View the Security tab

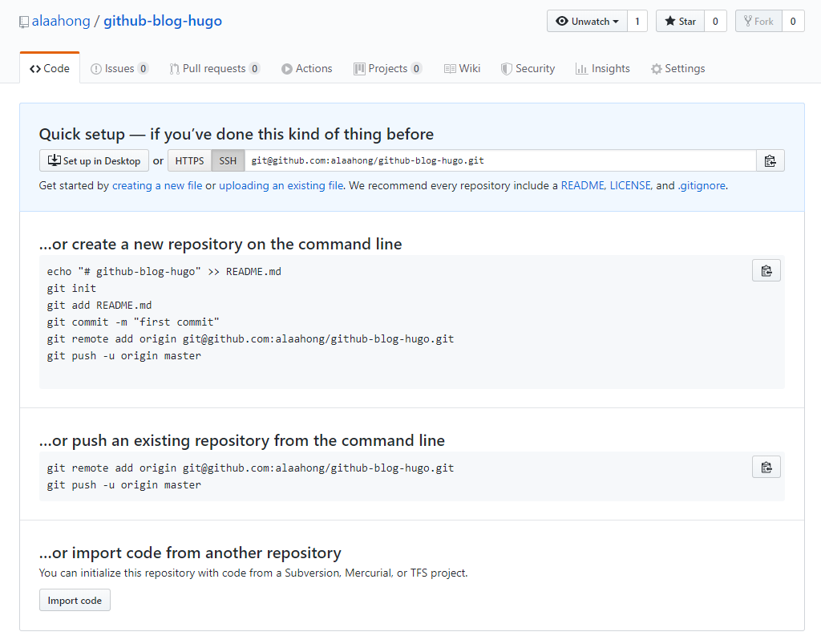[x=528, y=69]
